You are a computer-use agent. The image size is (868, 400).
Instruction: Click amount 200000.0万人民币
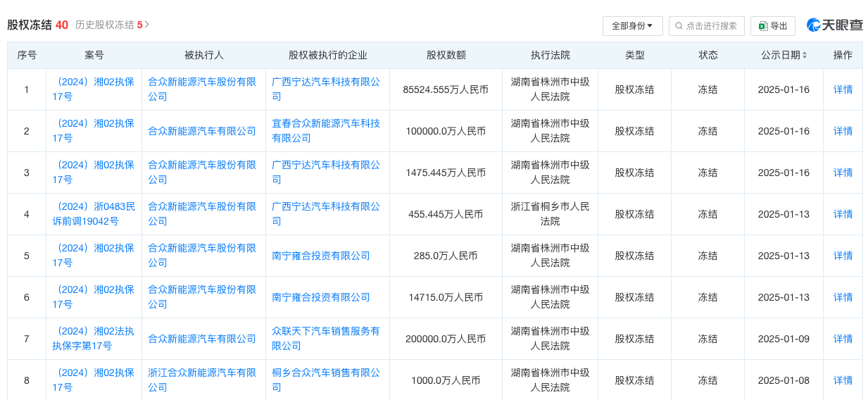[x=446, y=339]
